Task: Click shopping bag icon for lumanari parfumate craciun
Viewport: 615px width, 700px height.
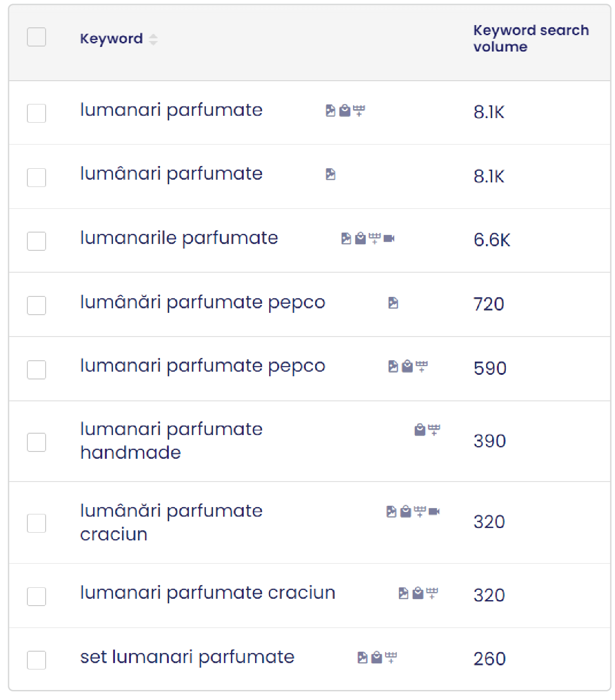Action: [418, 593]
